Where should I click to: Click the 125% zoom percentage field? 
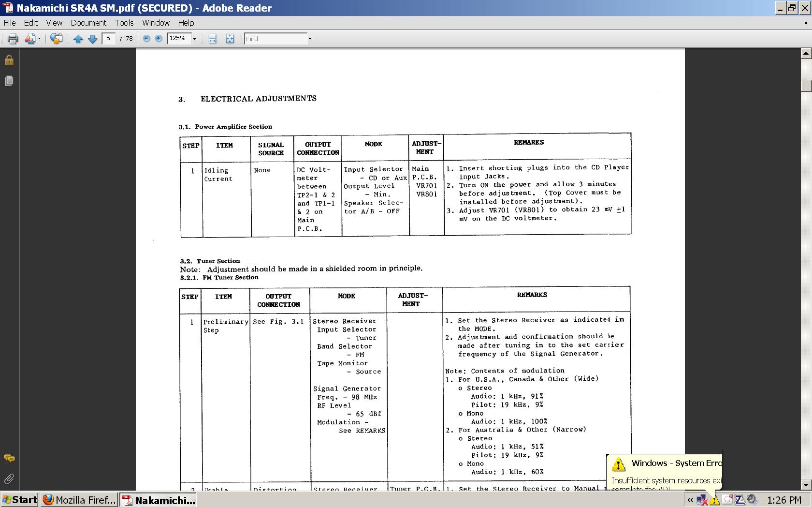[x=178, y=39]
